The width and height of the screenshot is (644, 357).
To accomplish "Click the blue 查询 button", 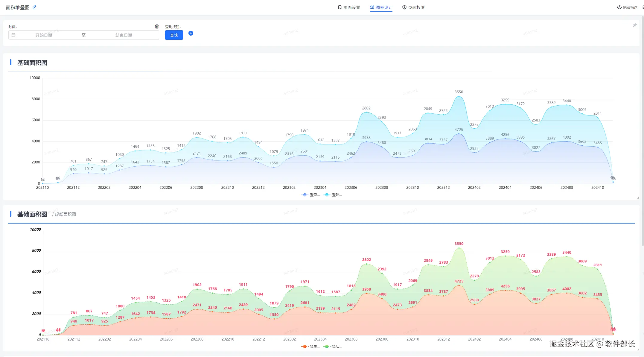I will 174,35.
